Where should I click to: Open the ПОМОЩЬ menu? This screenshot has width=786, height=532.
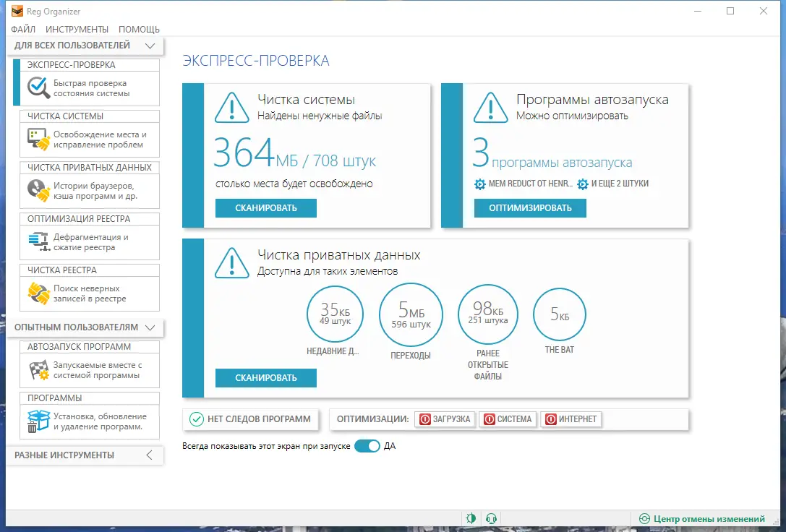click(139, 29)
